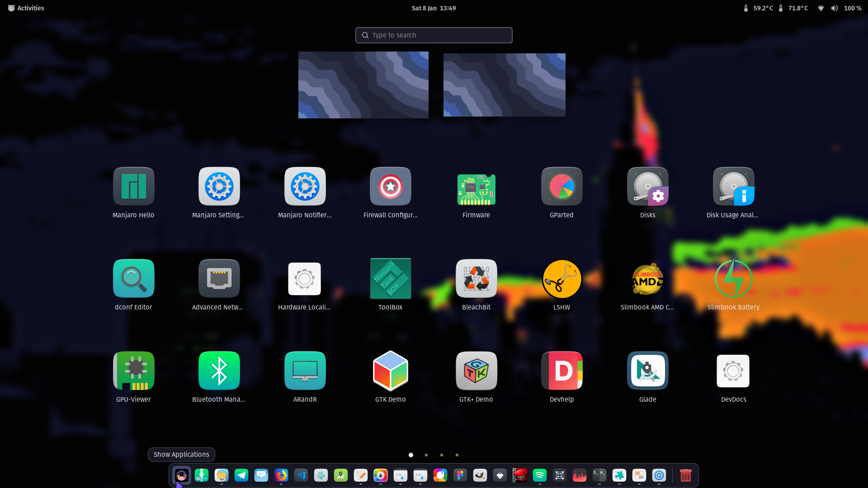Viewport: 868px width, 488px height.
Task: Go to app grid page four dot
Action: pyautogui.click(x=457, y=455)
